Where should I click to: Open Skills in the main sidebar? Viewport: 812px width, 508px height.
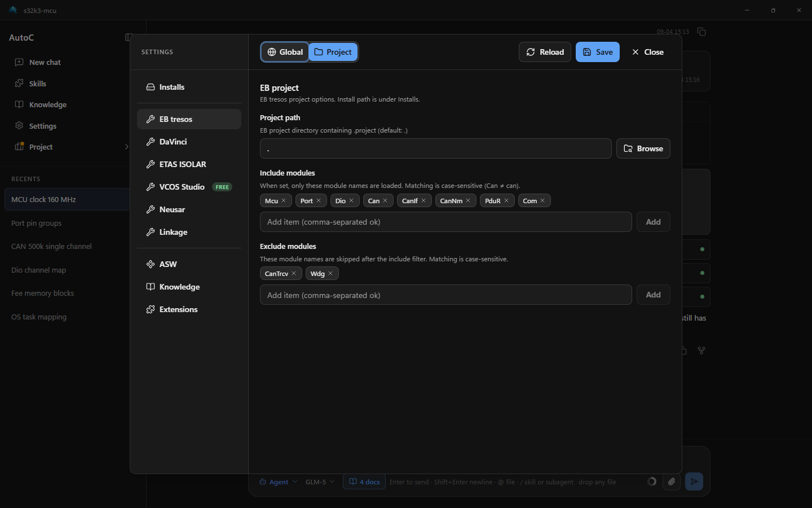pyautogui.click(x=68, y=84)
